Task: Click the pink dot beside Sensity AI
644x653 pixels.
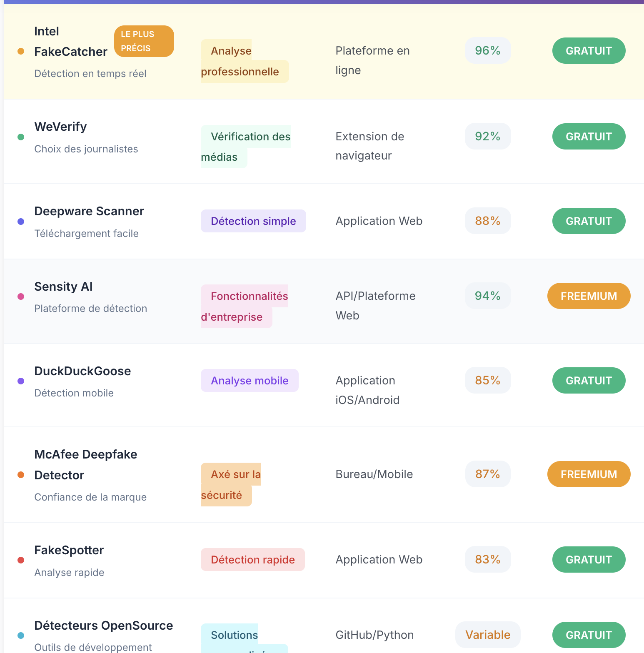Action: (21, 297)
